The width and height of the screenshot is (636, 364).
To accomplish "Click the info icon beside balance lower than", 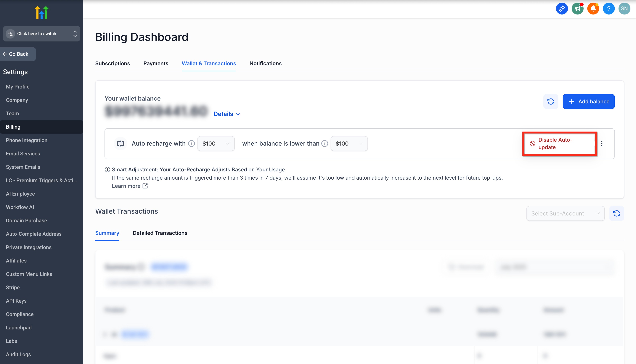I will click(325, 144).
